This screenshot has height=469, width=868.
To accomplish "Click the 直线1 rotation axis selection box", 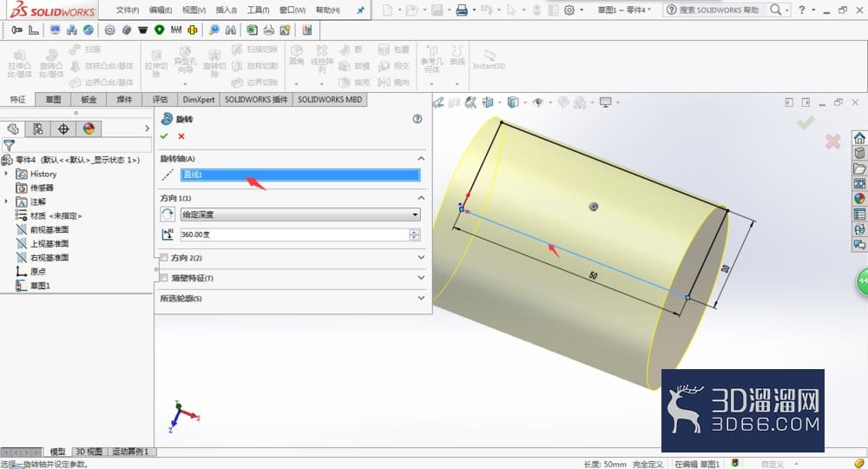I will point(300,175).
